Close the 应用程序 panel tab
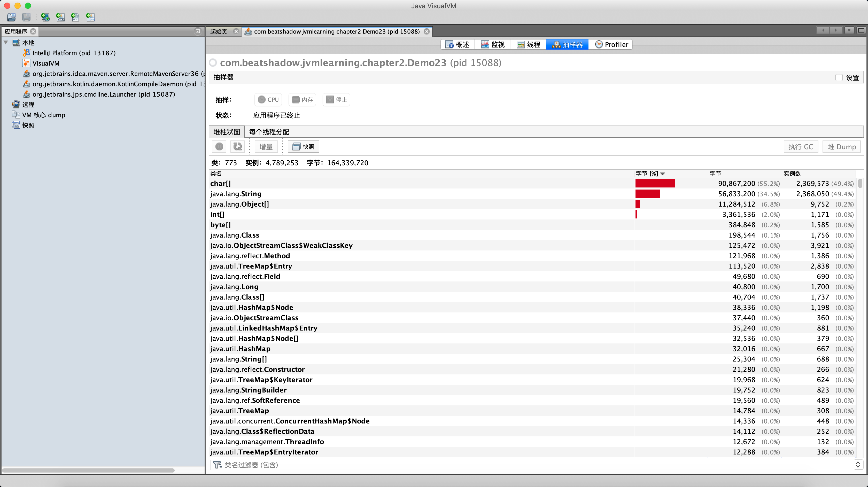The image size is (868, 487). [x=33, y=31]
